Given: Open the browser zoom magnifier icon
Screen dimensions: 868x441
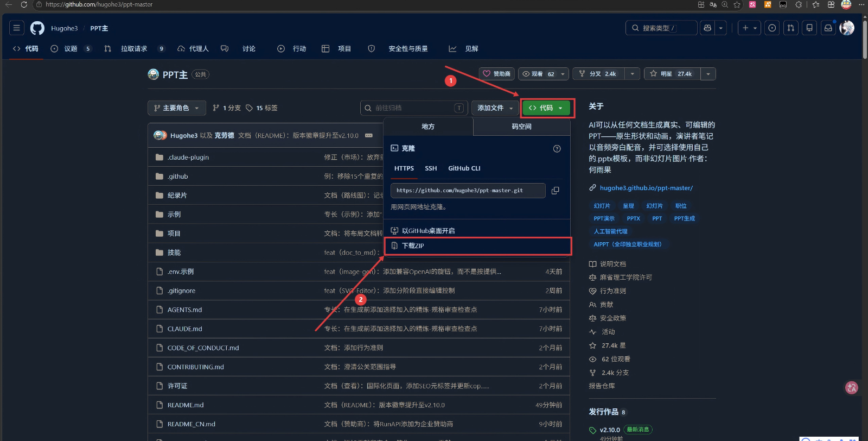Looking at the screenshot, I should click(x=725, y=4).
